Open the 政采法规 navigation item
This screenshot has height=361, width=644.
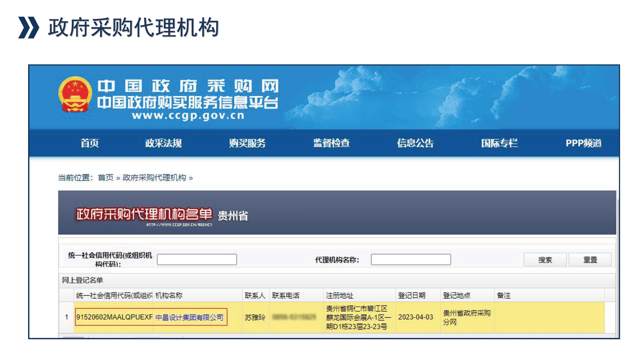tap(164, 143)
